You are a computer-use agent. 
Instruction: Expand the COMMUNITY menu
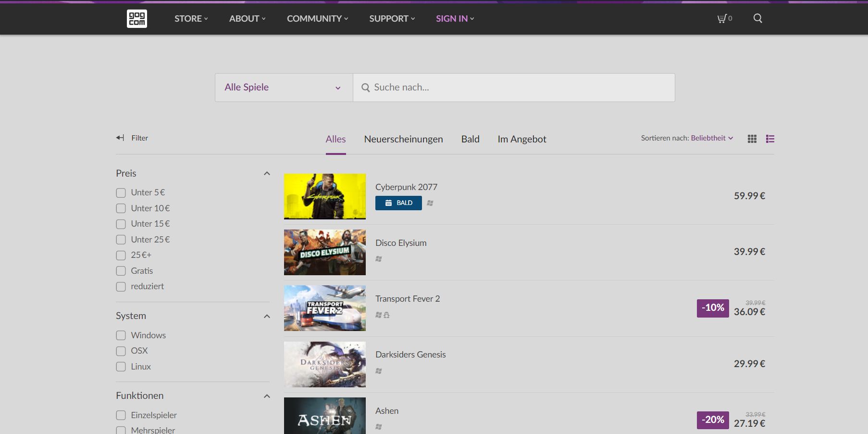tap(318, 18)
